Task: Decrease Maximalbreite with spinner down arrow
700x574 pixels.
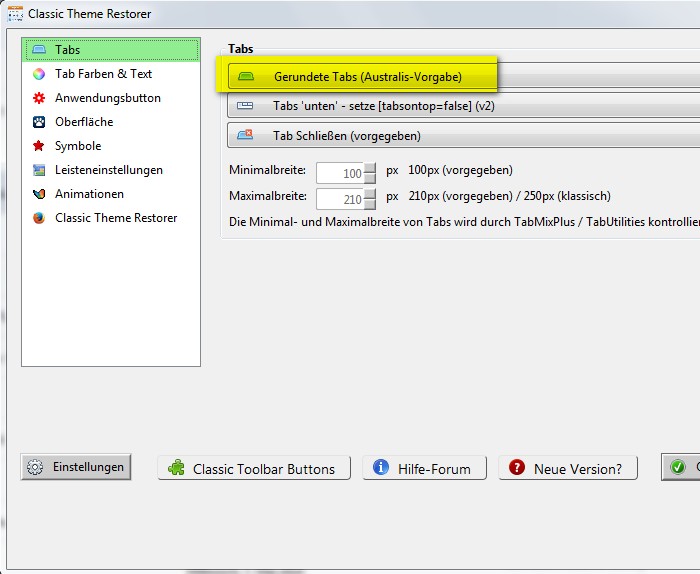Action: 370,204
